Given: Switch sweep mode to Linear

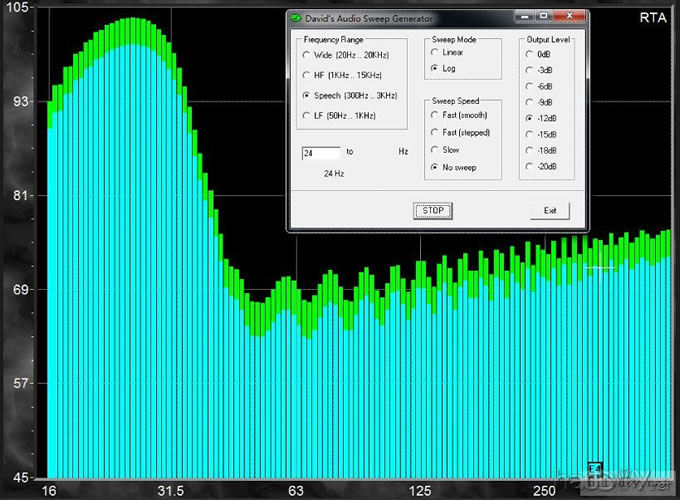Looking at the screenshot, I should (434, 52).
